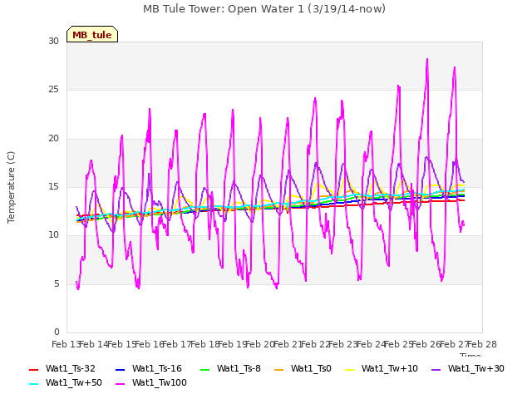Click the Feb 26 x-axis label
This screenshot has width=532, height=399.
tap(426, 344)
